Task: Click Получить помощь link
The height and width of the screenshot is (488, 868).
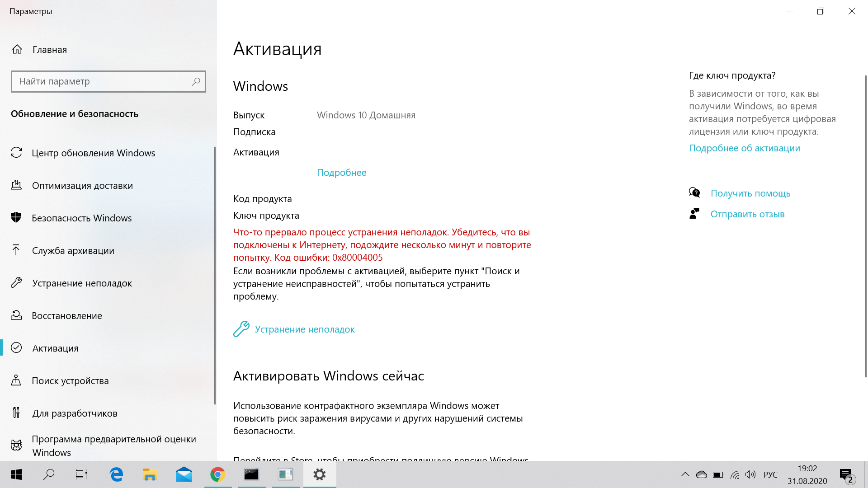Action: coord(750,193)
